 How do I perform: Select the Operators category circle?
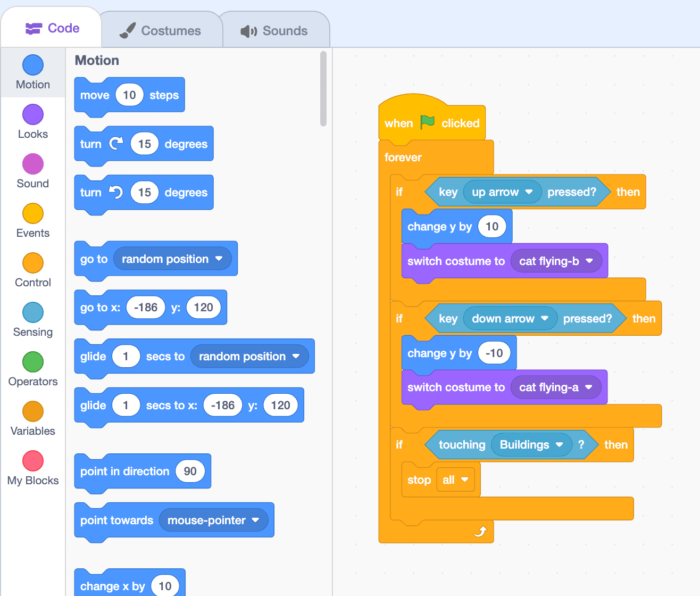[x=33, y=362]
